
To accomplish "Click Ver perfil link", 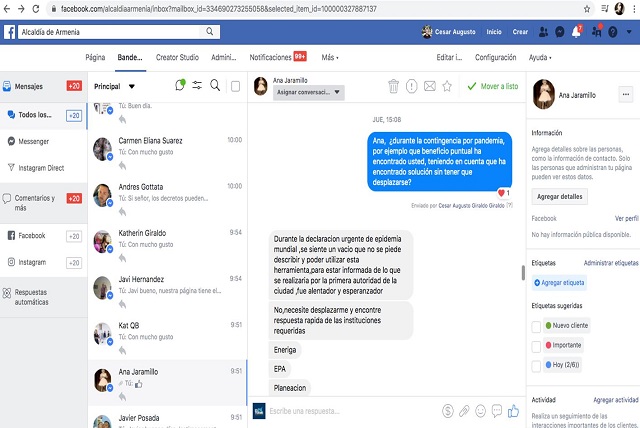I will pos(627,218).
